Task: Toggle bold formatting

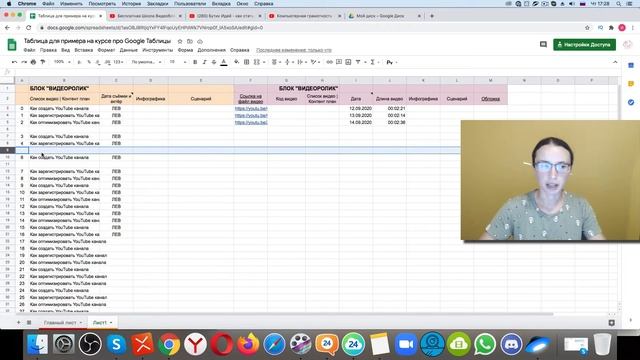Action: (195, 62)
